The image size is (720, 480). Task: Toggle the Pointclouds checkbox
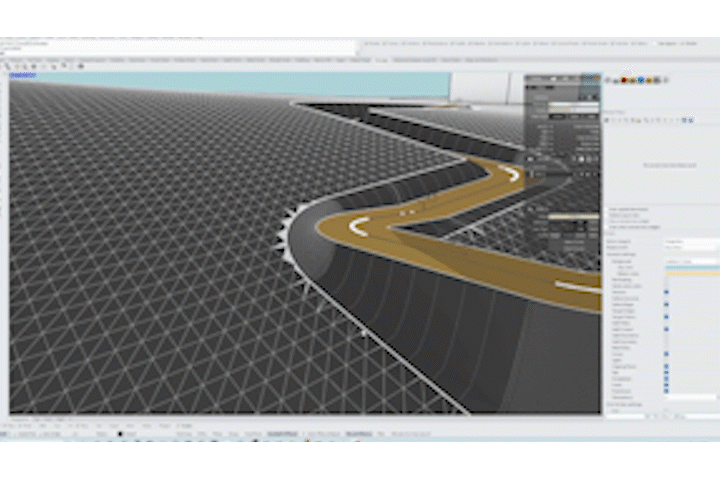pyautogui.click(x=666, y=391)
